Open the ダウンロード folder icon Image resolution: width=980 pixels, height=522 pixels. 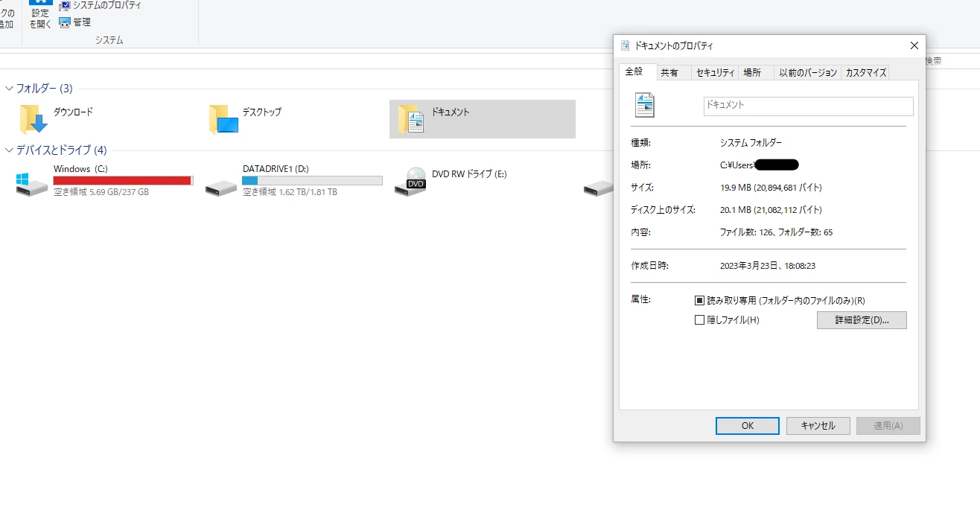[34, 119]
